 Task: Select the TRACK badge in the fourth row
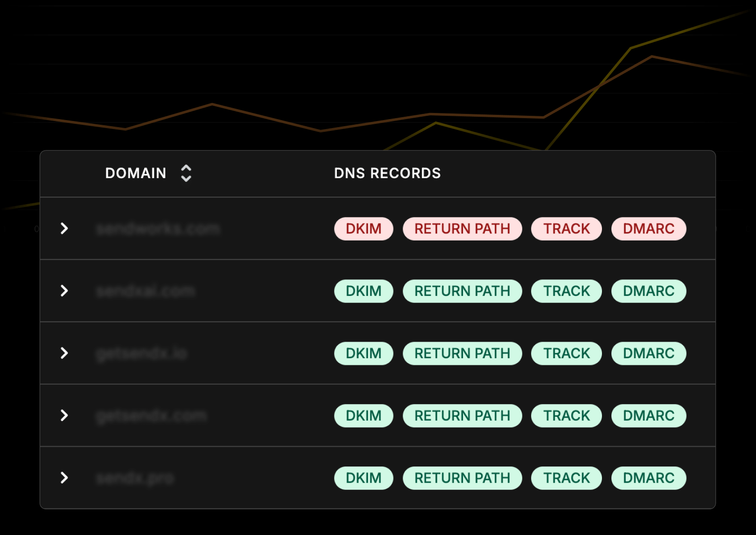(x=566, y=416)
